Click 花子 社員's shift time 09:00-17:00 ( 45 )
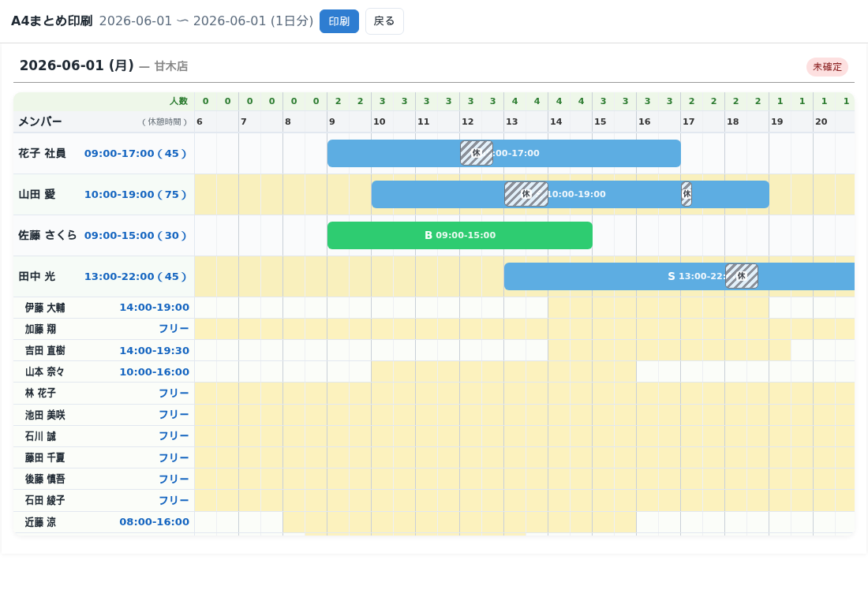Screen dimensions: 868x601 (135, 153)
